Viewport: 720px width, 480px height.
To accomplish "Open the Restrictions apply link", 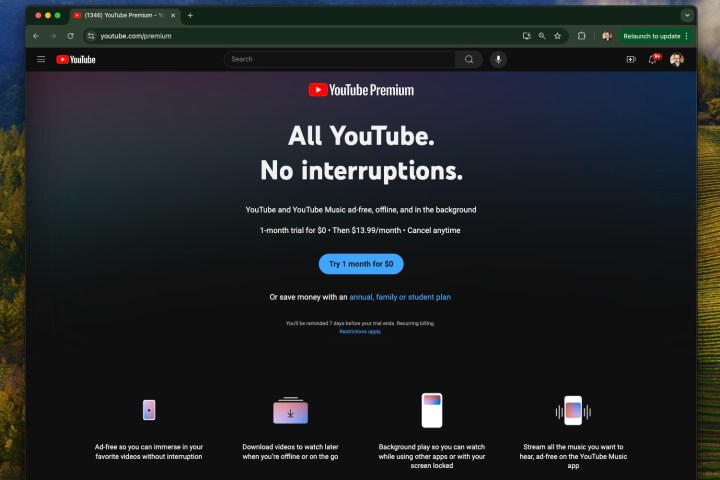I will [360, 331].
